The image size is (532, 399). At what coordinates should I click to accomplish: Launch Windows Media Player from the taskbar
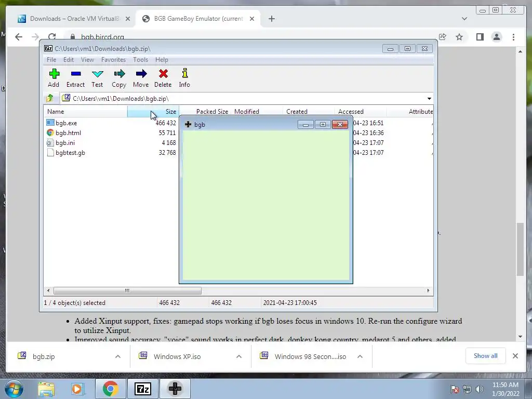click(77, 389)
